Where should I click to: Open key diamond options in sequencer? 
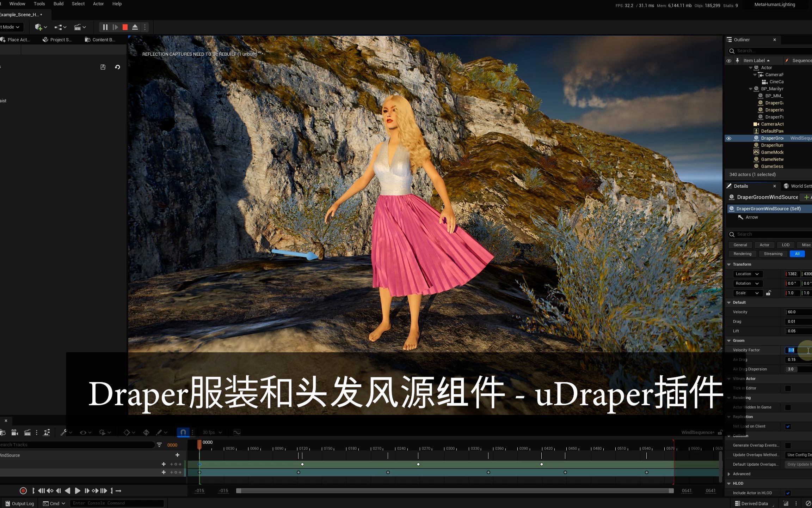tap(129, 432)
